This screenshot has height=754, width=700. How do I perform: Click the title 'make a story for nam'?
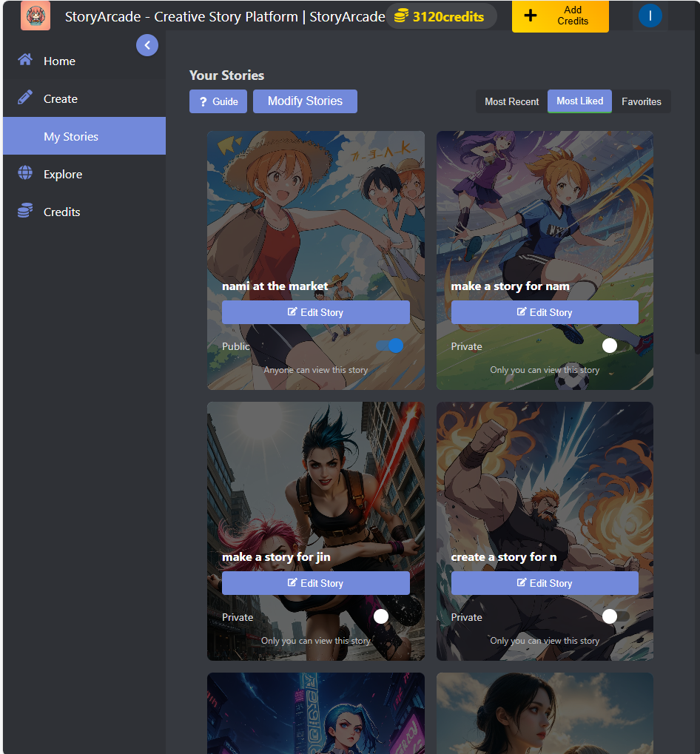[510, 286]
